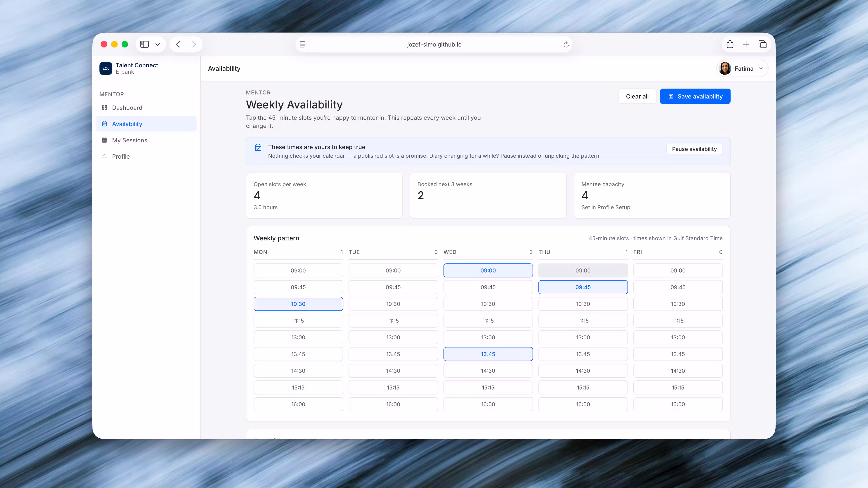
Task: Click Pause availability
Action: (694, 149)
